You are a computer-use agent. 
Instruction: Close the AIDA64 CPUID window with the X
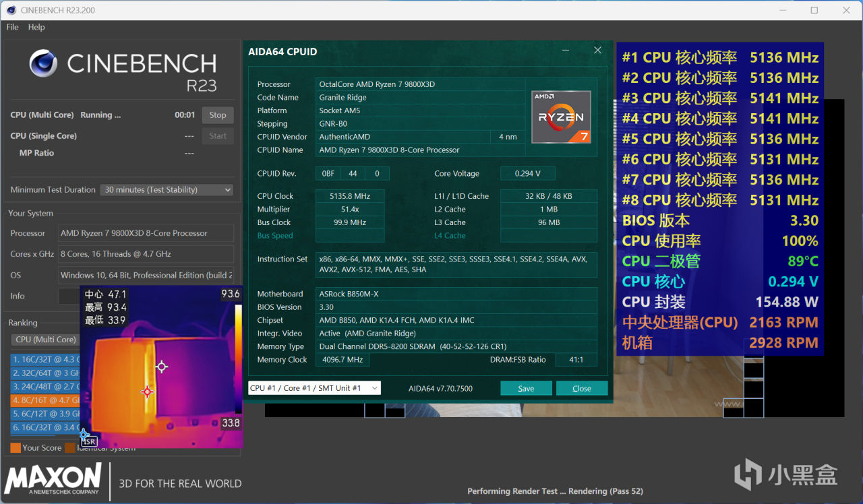click(x=597, y=51)
